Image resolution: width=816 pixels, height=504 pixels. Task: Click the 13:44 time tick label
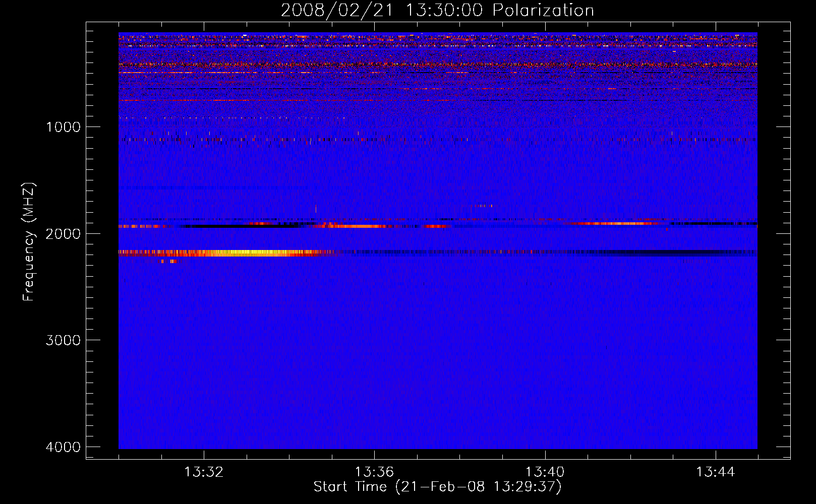[715, 472]
